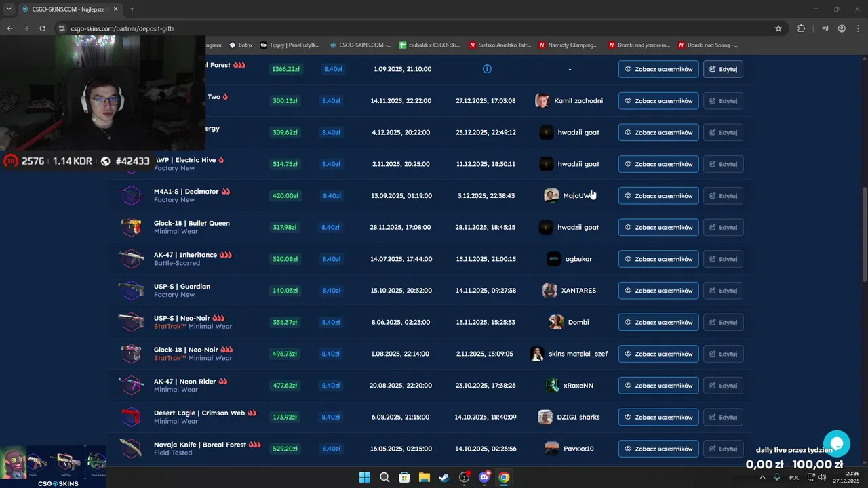Open the Domki nad Soliną bookmark
The height and width of the screenshot is (488, 868).
click(x=708, y=45)
